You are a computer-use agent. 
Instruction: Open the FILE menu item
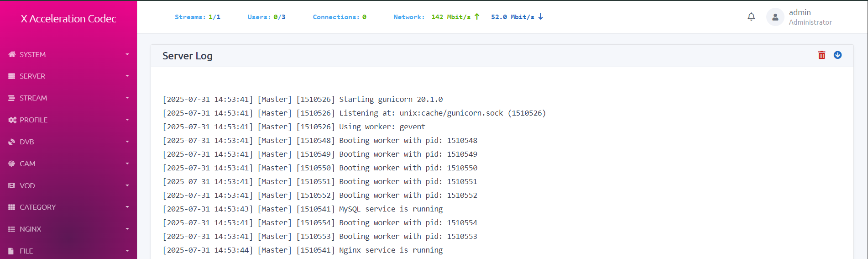pos(68,250)
